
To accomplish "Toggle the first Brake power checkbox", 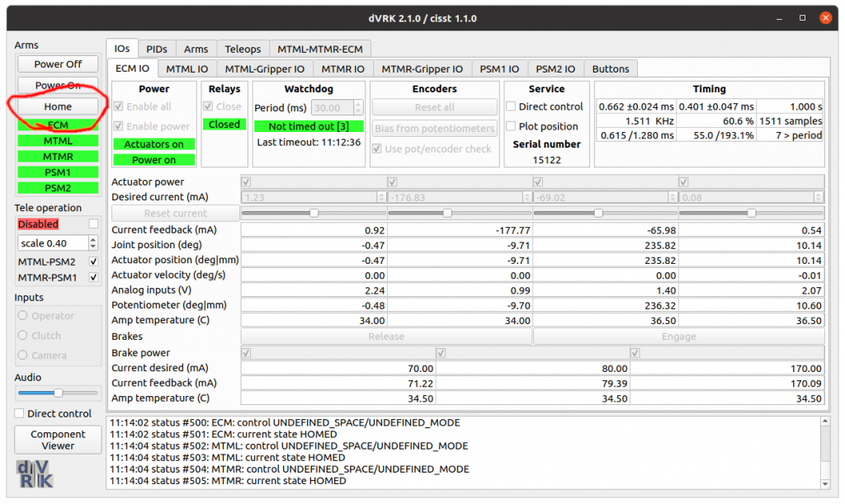I will click(246, 353).
